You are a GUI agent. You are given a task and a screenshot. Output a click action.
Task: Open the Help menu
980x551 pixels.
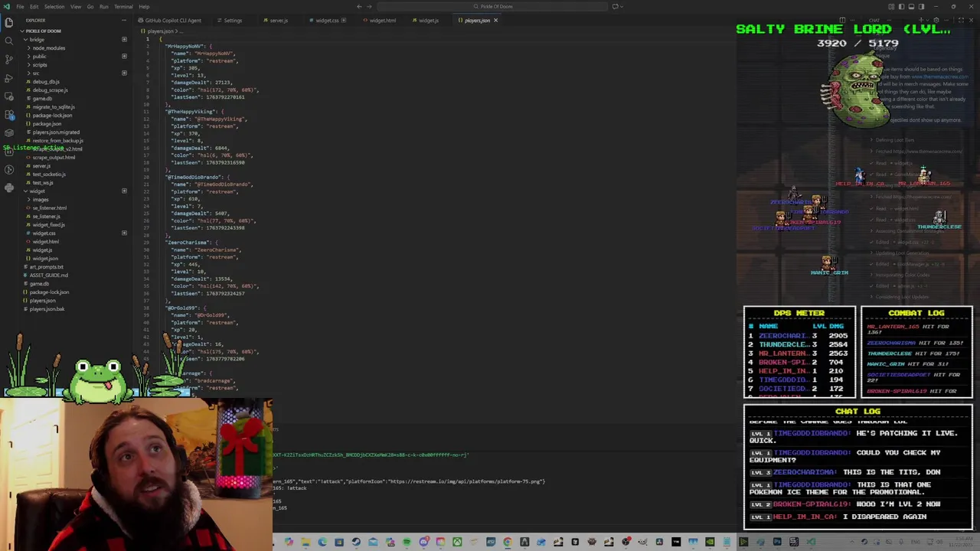click(x=144, y=7)
